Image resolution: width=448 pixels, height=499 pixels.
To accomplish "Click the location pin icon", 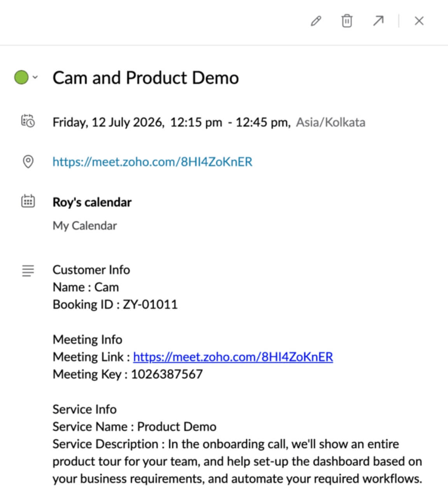I will point(28,161).
